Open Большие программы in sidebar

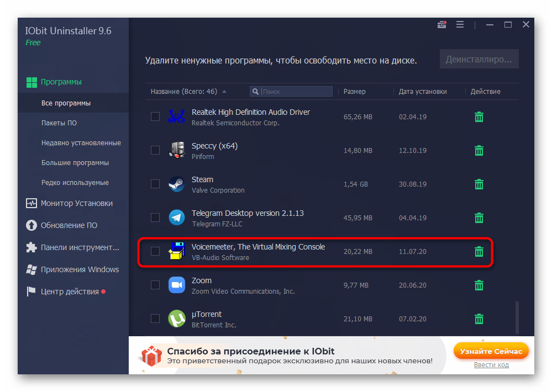(75, 163)
